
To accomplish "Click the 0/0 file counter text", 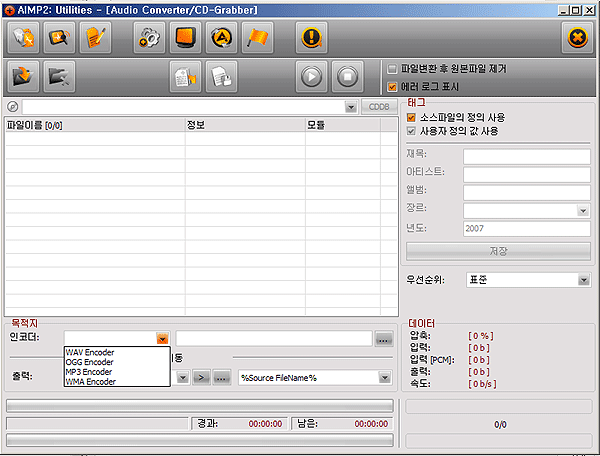I will pyautogui.click(x=500, y=424).
